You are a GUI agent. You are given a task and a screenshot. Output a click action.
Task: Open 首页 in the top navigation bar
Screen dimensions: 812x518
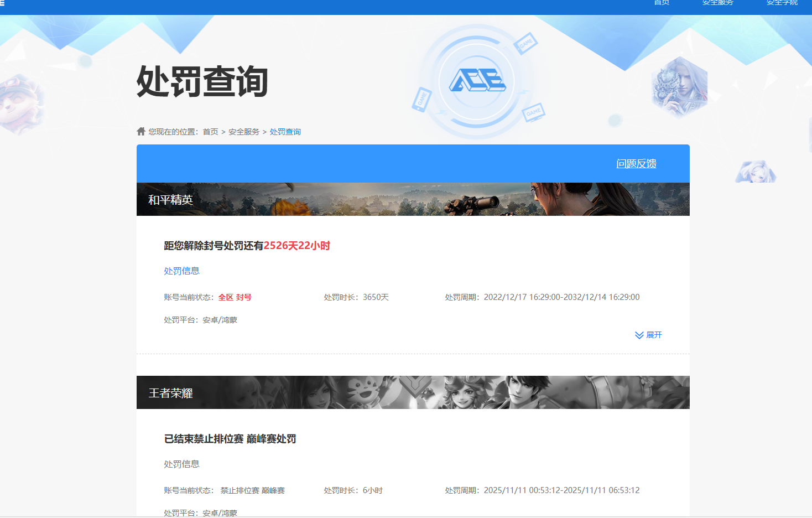(662, 3)
